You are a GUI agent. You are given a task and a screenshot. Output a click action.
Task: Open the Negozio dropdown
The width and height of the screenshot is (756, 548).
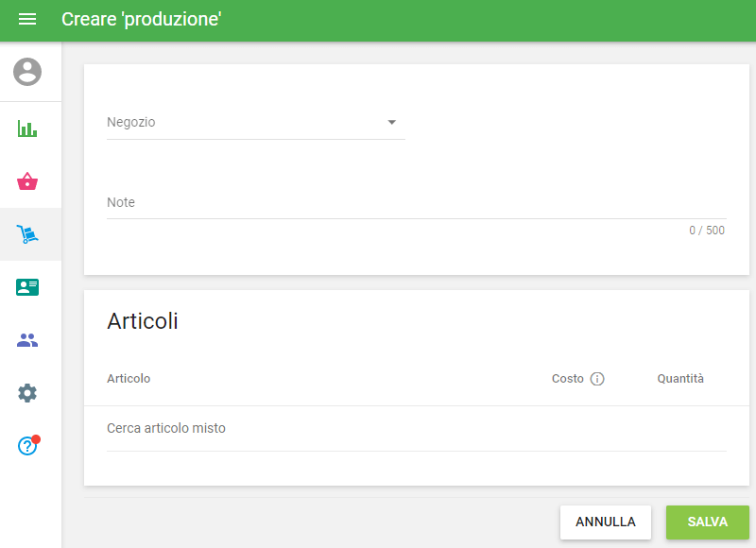[x=236, y=122]
